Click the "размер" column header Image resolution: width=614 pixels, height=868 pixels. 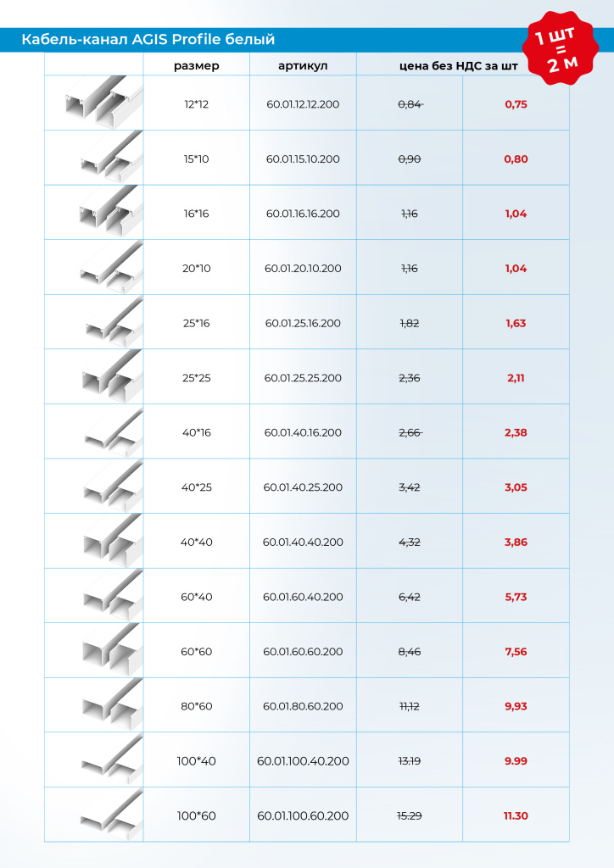197,65
